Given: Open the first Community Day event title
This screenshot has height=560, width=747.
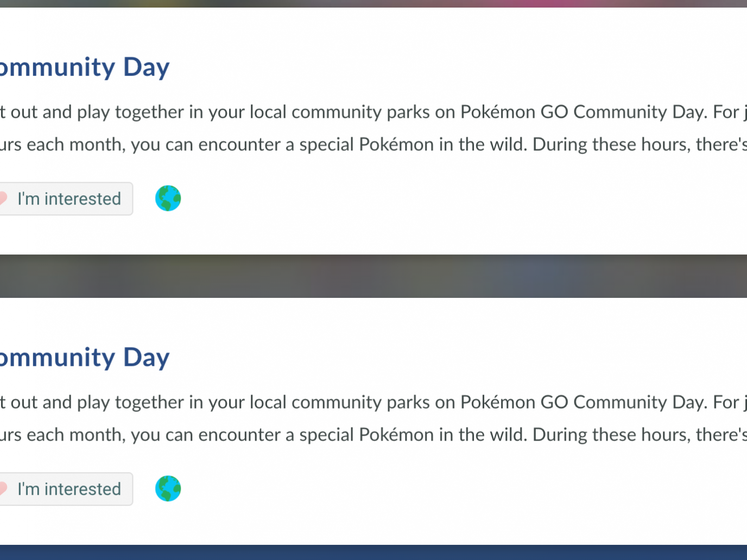Looking at the screenshot, I should tap(84, 67).
